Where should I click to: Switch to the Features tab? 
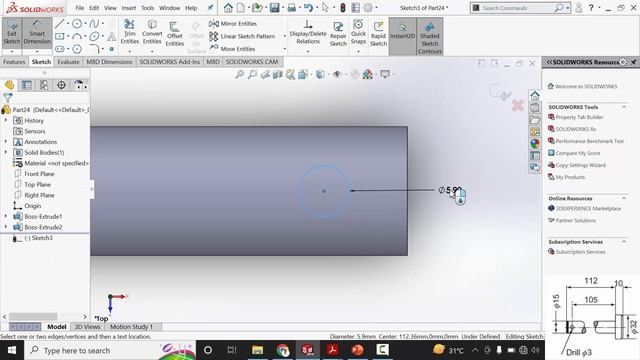[14, 62]
